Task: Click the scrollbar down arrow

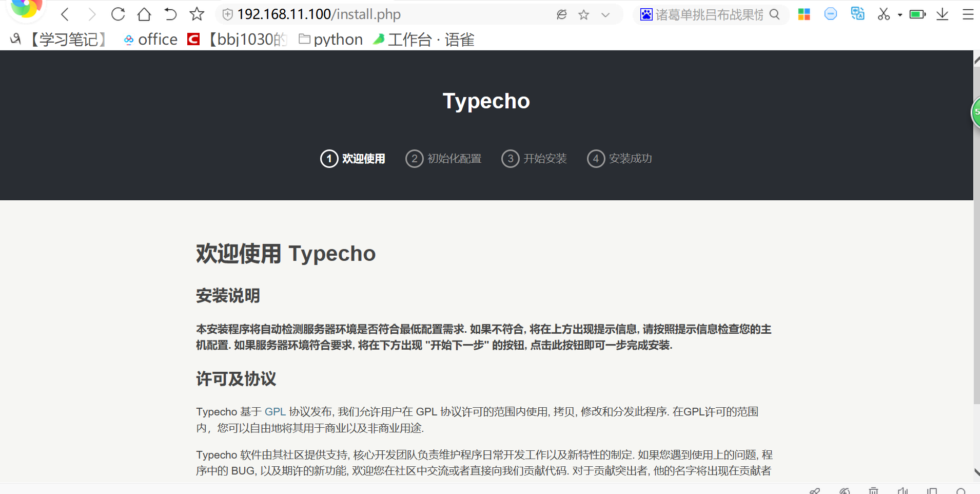Action: 977,472
